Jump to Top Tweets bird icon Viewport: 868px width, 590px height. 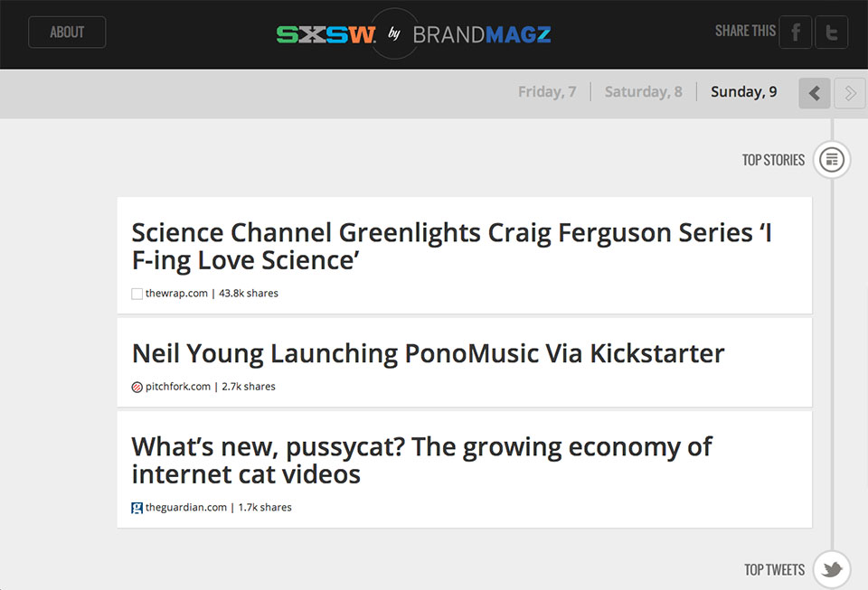point(832,570)
